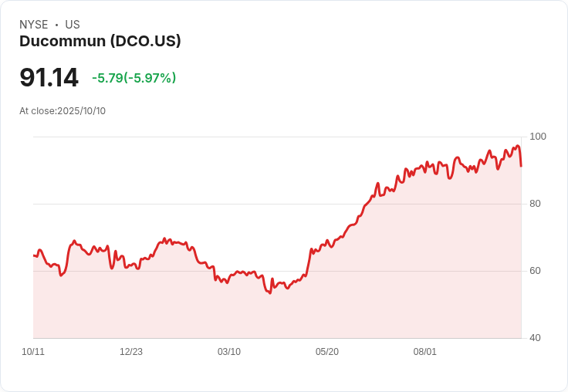This screenshot has width=568, height=392.
Task: Click the chart's highest peak near right edge
Action: click(x=518, y=146)
